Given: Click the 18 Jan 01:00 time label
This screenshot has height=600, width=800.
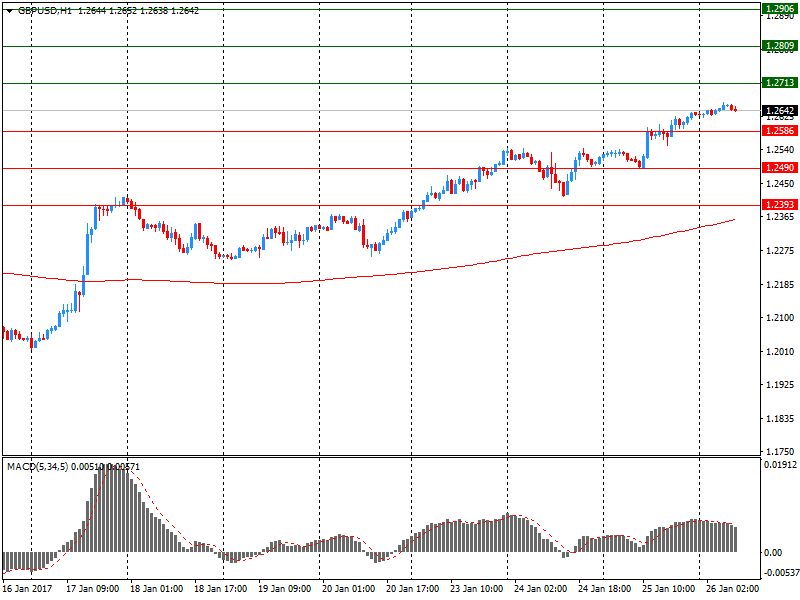Looking at the screenshot, I should pyautogui.click(x=156, y=589).
